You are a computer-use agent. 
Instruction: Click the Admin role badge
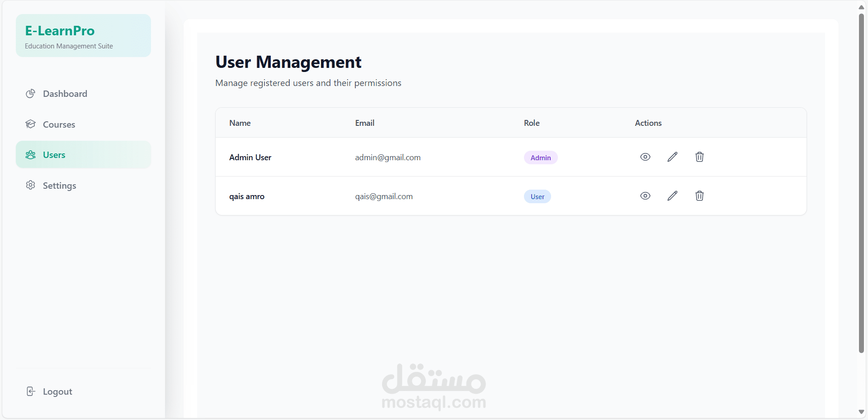[541, 157]
